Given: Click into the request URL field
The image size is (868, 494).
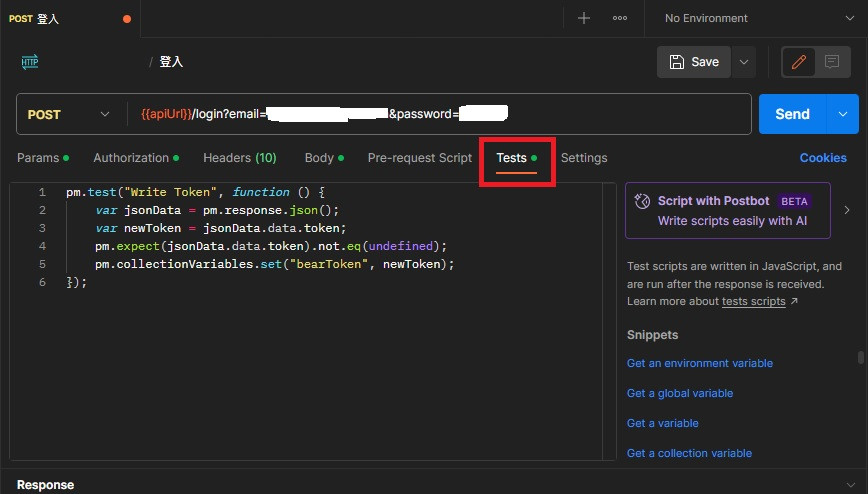Looking at the screenshot, I should tap(438, 114).
